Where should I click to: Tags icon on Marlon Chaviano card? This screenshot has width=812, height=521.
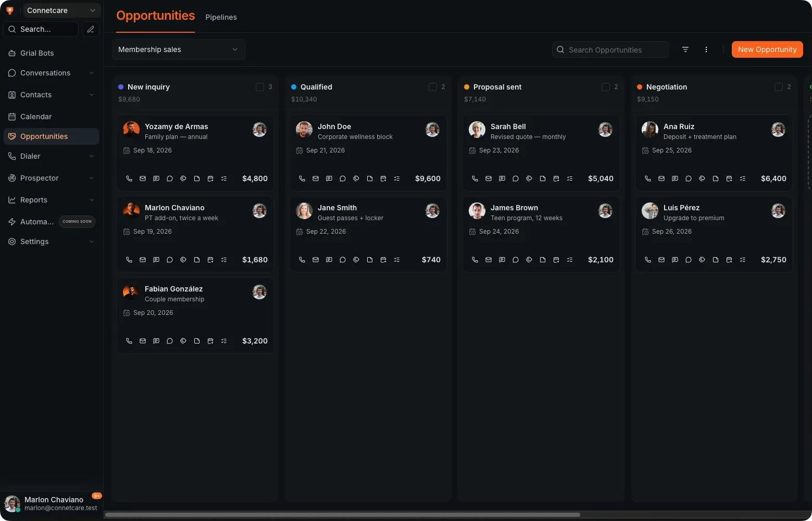(183, 260)
